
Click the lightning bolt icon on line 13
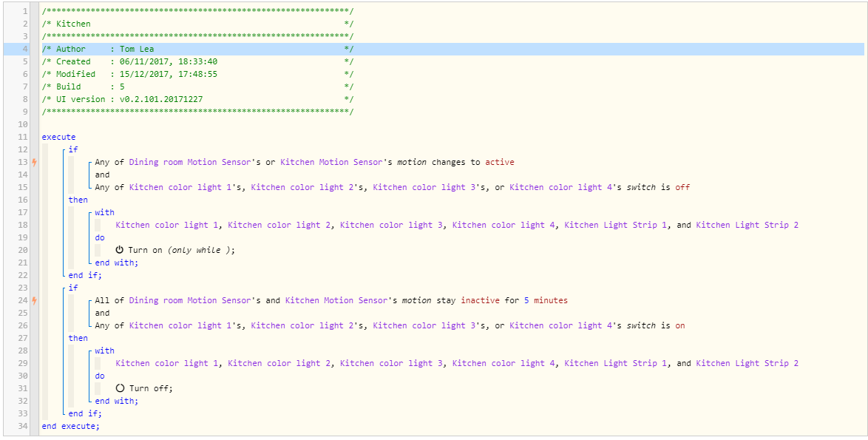click(34, 162)
